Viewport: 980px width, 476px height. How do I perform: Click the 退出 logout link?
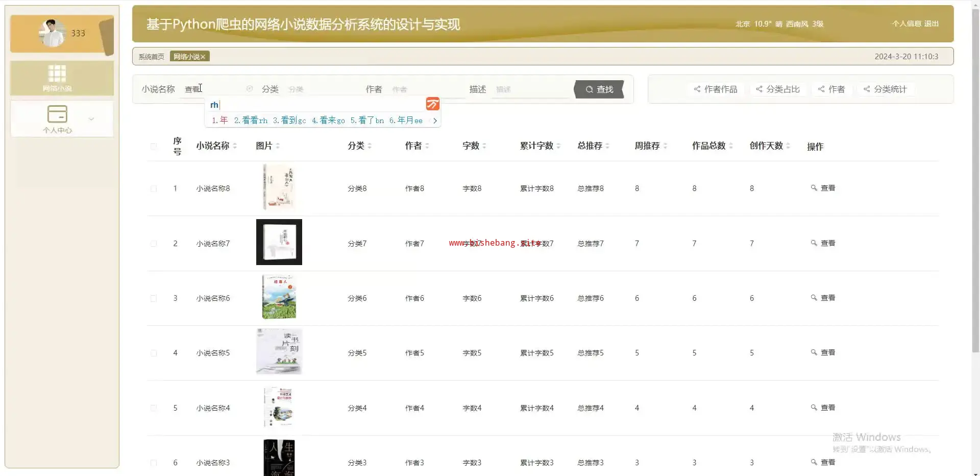point(931,24)
